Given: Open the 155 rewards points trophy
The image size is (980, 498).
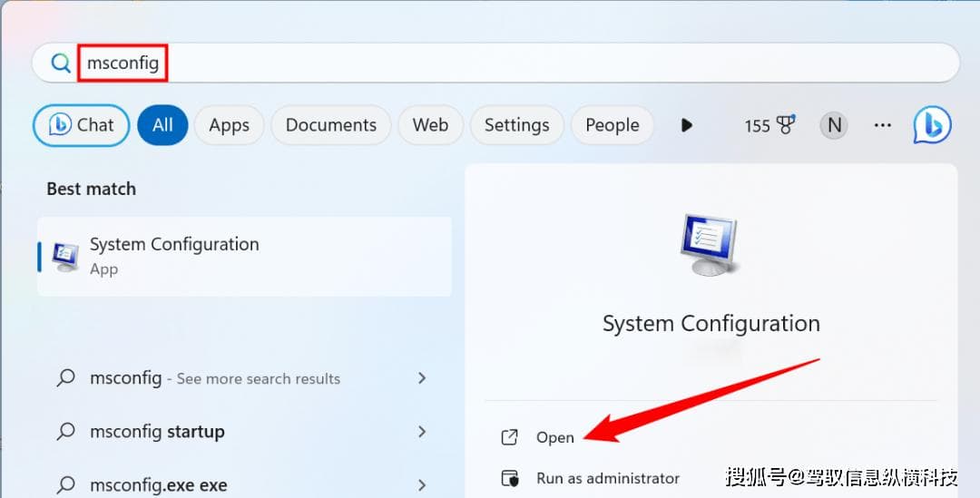Looking at the screenshot, I should (769, 125).
